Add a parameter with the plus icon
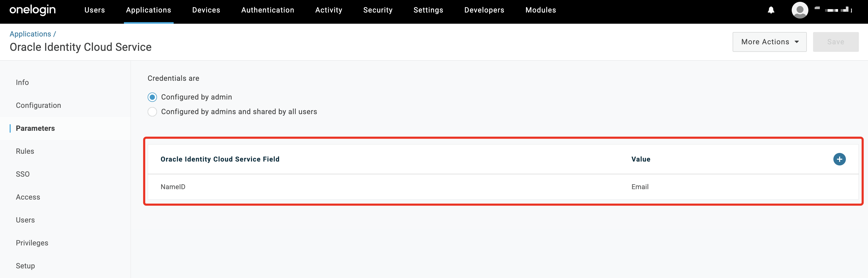Viewport: 868px width, 278px height. click(839, 159)
